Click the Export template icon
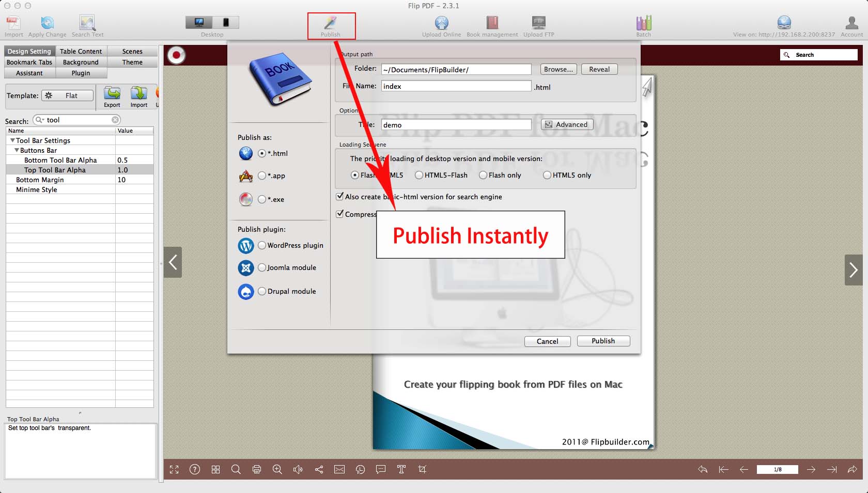This screenshot has height=493, width=868. tap(112, 94)
